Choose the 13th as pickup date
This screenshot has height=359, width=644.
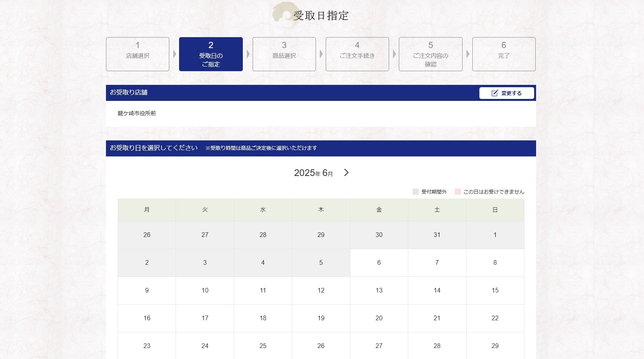[379, 291]
